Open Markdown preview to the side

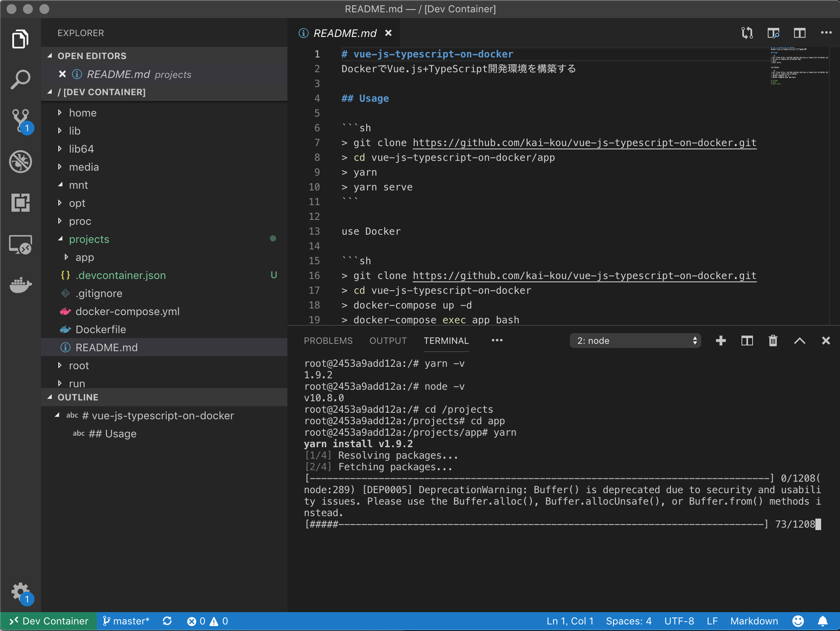tap(773, 33)
